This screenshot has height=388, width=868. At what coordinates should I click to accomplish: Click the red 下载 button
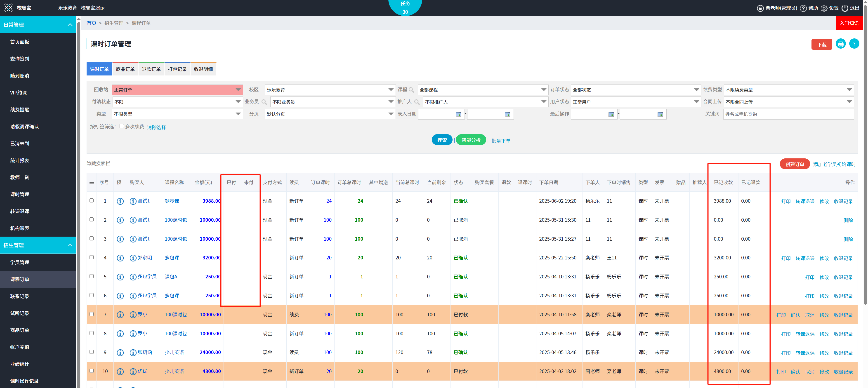(x=821, y=45)
